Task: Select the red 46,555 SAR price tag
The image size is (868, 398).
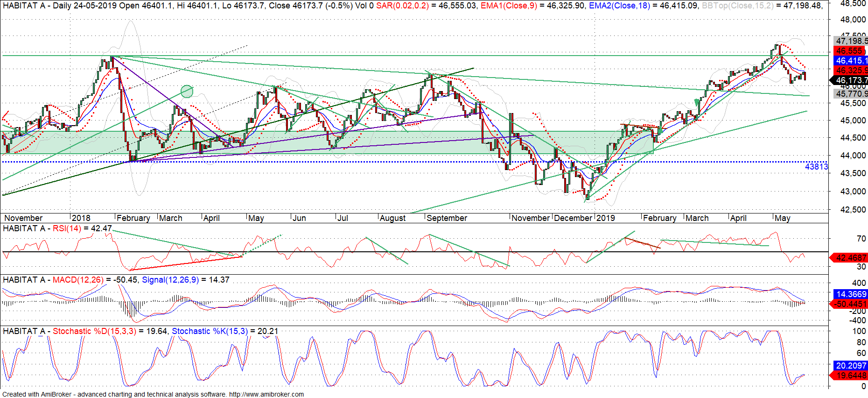Action: (x=849, y=51)
